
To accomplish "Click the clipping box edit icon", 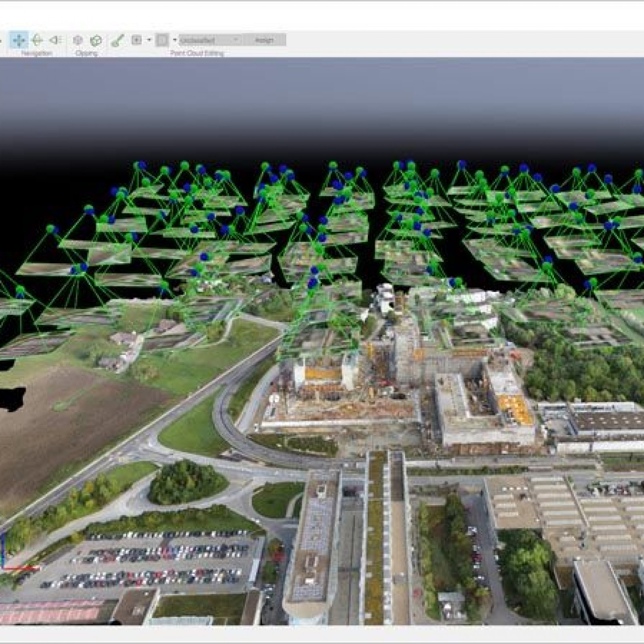I will coord(78,40).
